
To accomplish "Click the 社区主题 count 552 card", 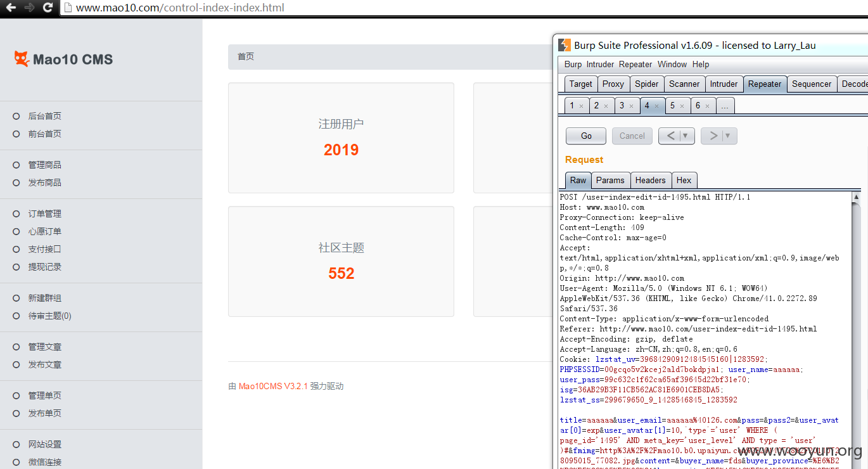I will 341,261.
